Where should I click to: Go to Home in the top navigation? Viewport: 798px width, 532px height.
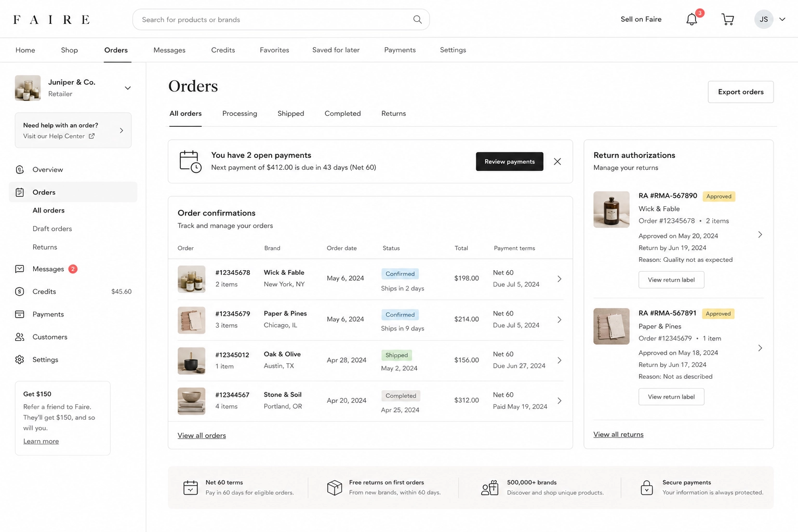(x=25, y=50)
